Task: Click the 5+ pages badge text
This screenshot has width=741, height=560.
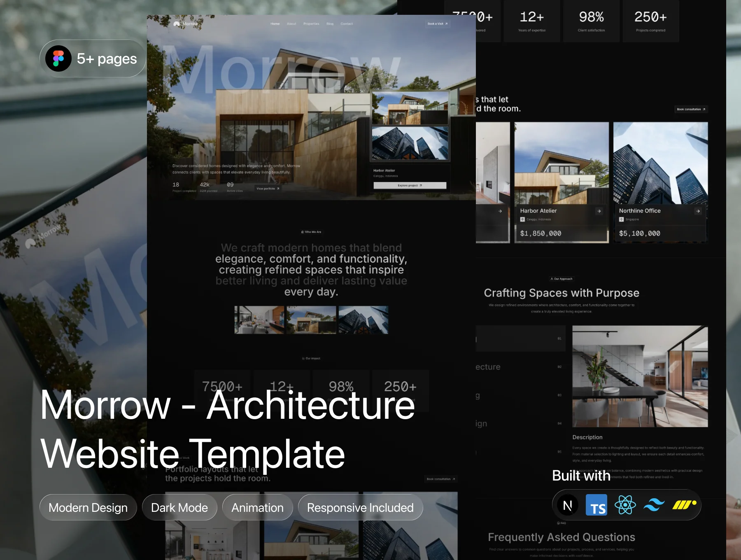Action: click(107, 59)
